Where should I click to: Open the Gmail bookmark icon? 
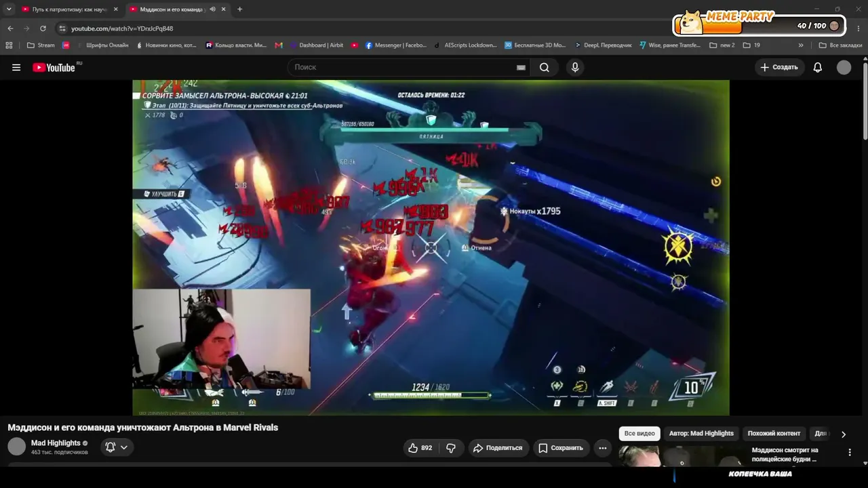[279, 45]
